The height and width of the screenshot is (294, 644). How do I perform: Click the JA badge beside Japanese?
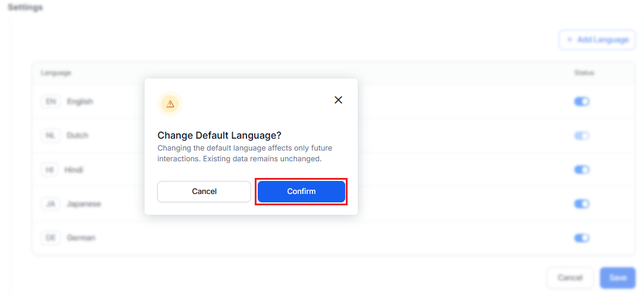click(51, 204)
